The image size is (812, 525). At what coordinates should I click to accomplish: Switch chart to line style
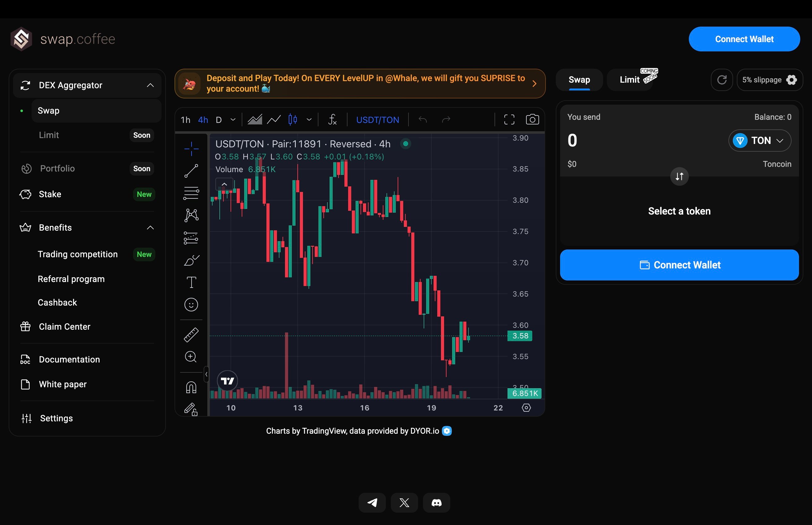click(x=274, y=120)
